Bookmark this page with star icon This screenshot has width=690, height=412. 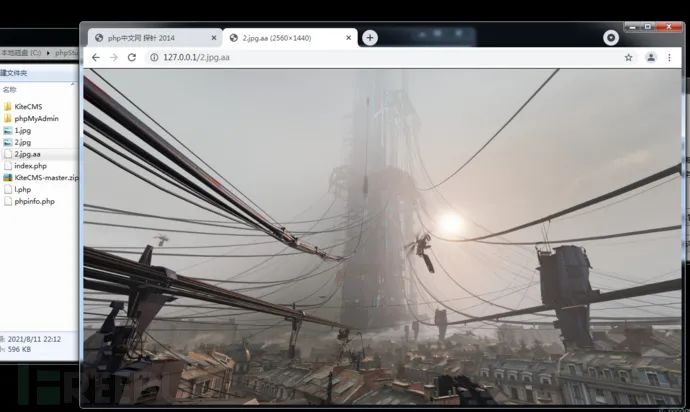[x=628, y=58]
